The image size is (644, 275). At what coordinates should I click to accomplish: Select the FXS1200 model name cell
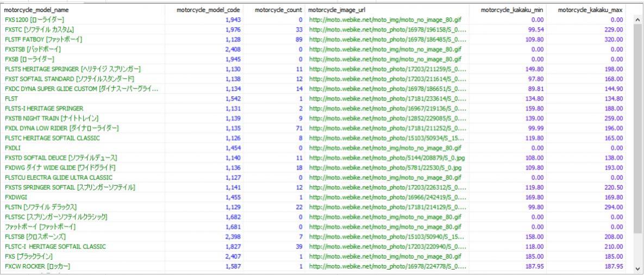[82, 20]
